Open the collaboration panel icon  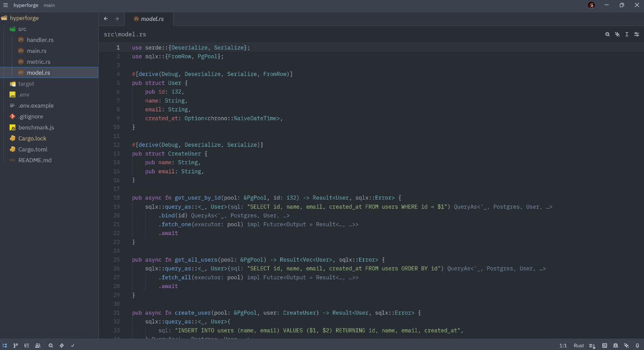coord(38,346)
